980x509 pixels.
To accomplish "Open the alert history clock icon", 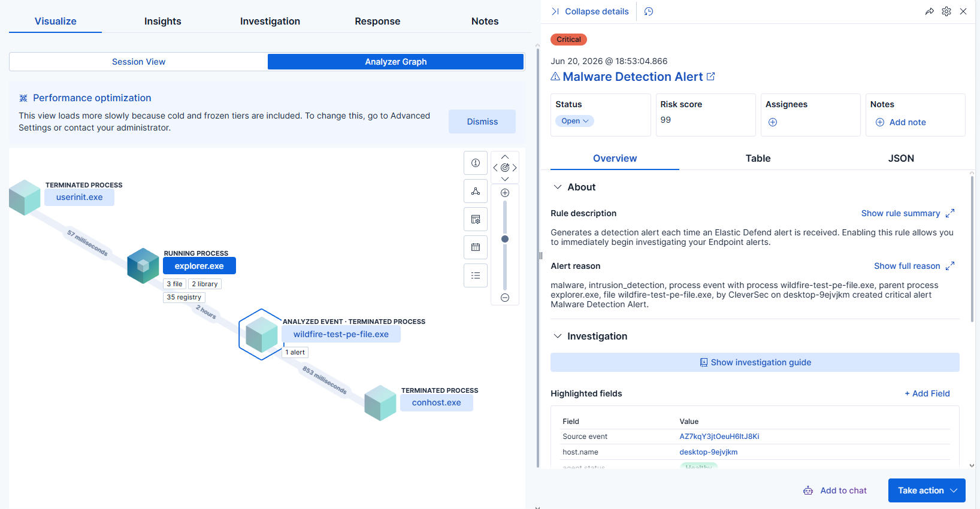I will [649, 11].
